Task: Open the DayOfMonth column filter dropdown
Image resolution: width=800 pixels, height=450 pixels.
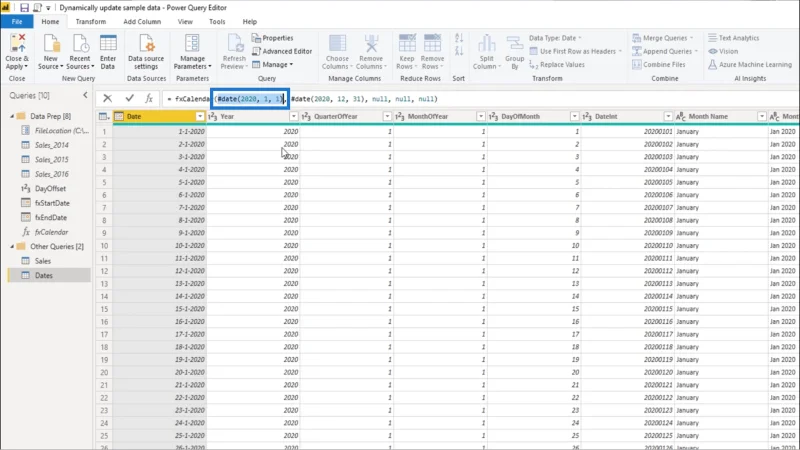Action: coord(574,116)
